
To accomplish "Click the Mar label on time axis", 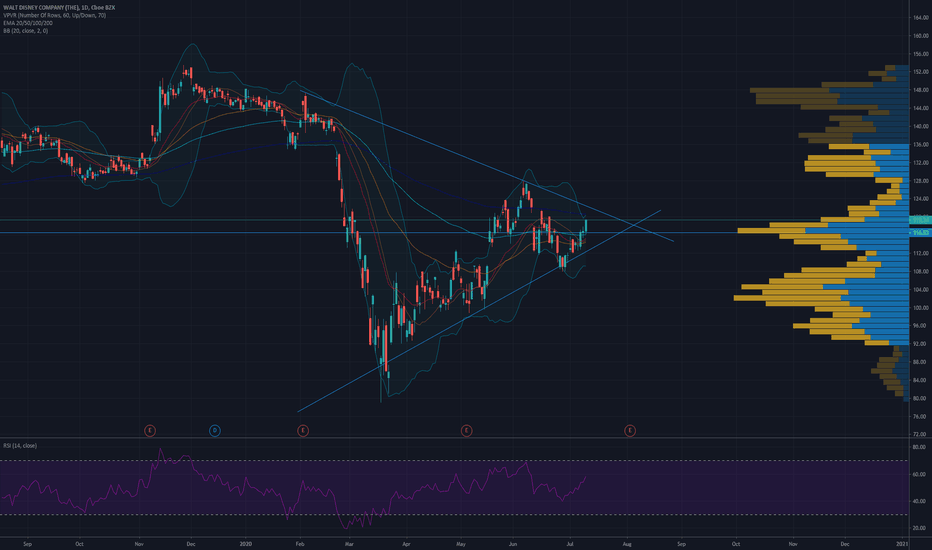I will pos(350,544).
